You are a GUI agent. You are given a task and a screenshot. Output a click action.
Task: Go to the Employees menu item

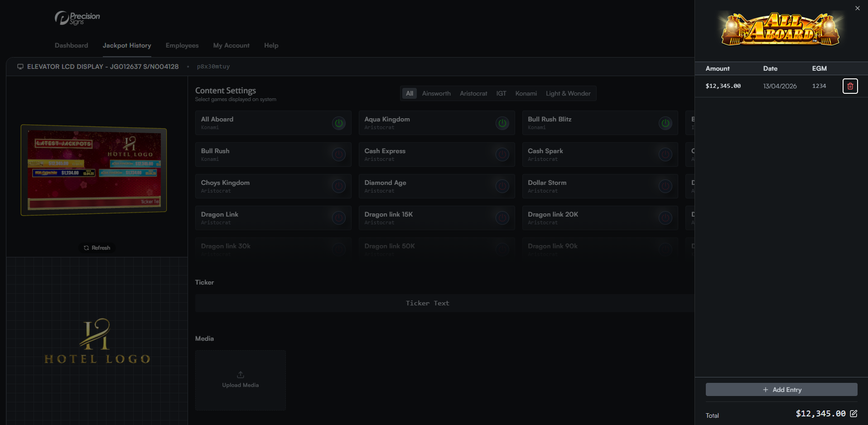(182, 45)
